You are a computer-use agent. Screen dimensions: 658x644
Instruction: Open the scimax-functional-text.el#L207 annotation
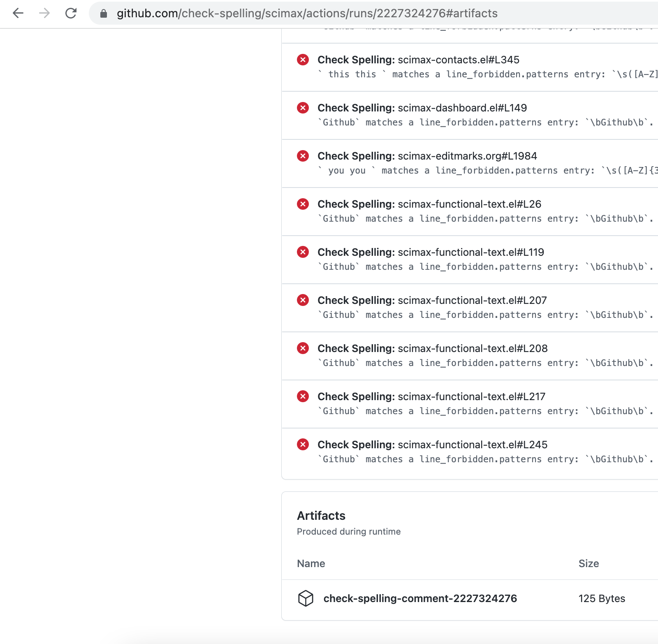click(432, 300)
